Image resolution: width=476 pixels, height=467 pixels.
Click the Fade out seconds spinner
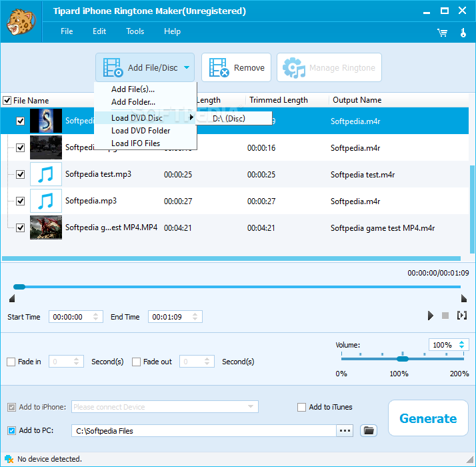[207, 362]
